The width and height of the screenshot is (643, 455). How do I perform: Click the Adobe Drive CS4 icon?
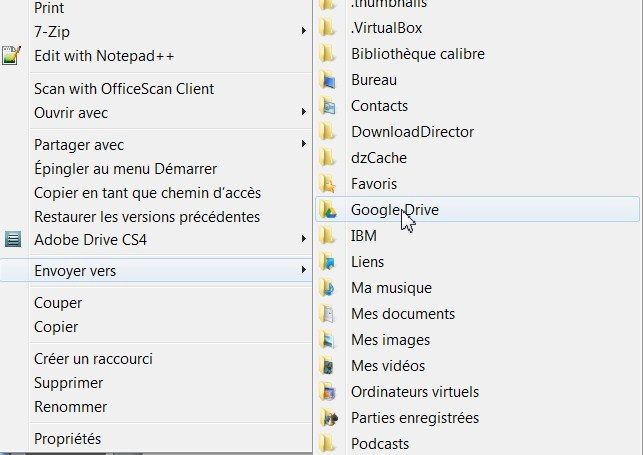[x=13, y=239]
